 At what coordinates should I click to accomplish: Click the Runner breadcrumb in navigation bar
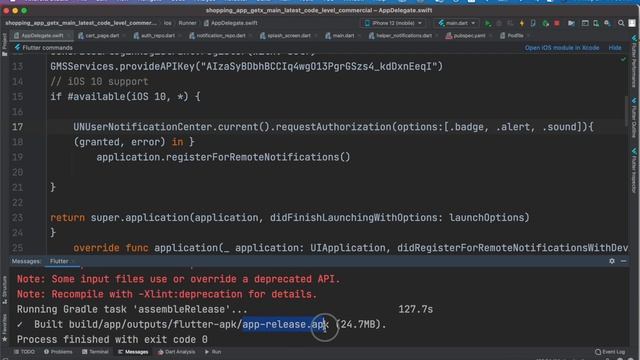point(187,23)
